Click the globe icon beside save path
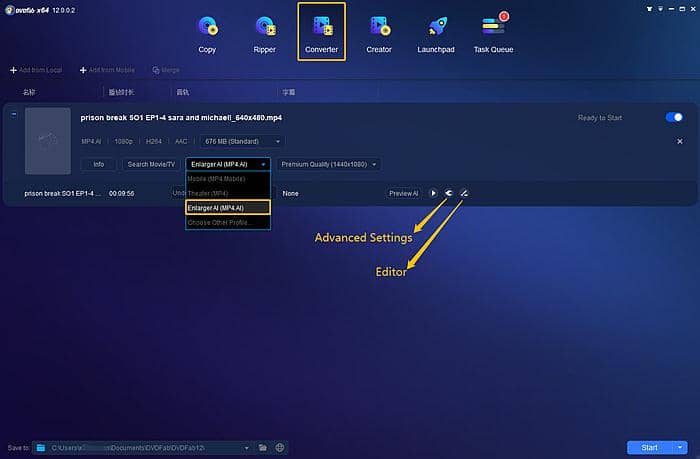 tap(280, 447)
